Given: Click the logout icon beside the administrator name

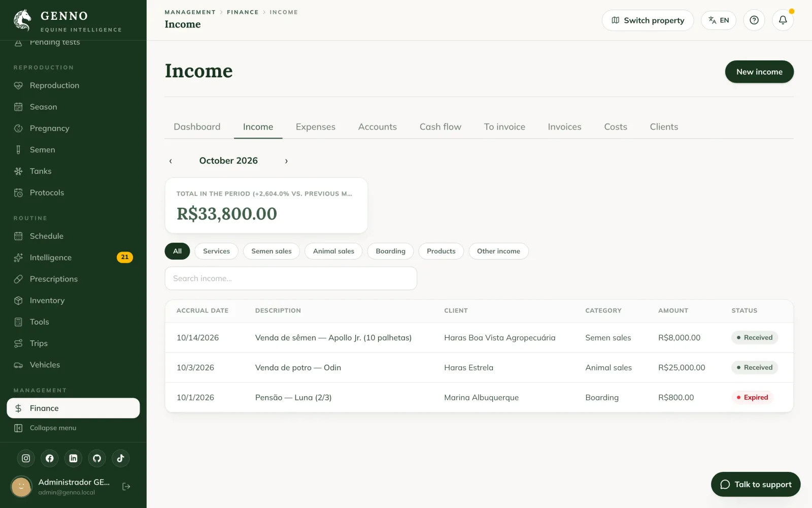Looking at the screenshot, I should [126, 487].
